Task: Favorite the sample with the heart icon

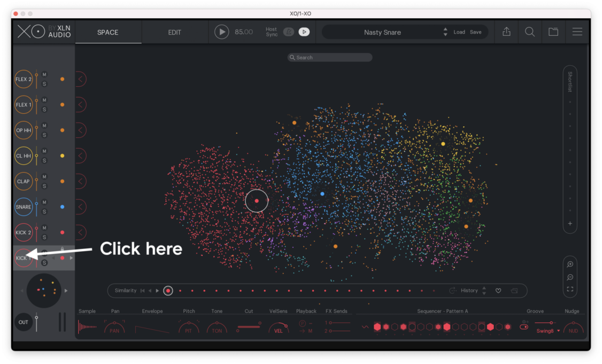Action: (499, 291)
